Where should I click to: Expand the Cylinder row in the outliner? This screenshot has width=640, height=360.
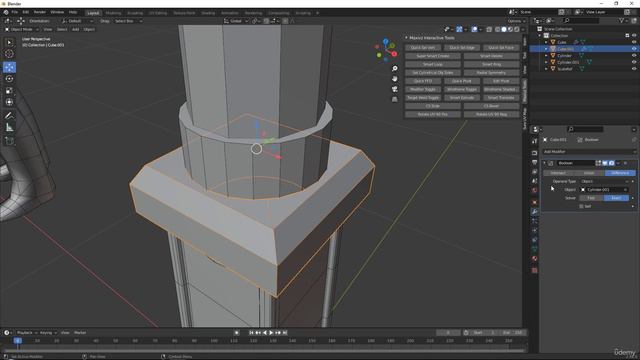point(546,56)
